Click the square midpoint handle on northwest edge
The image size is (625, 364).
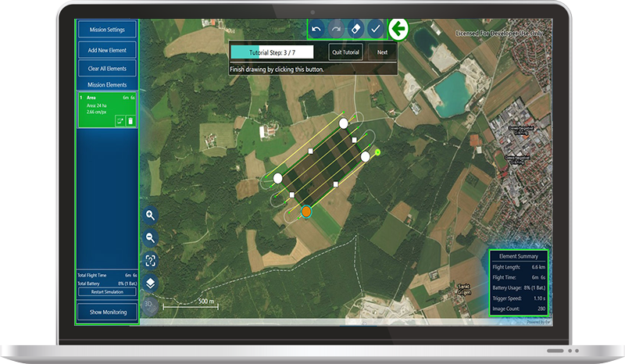click(310, 151)
